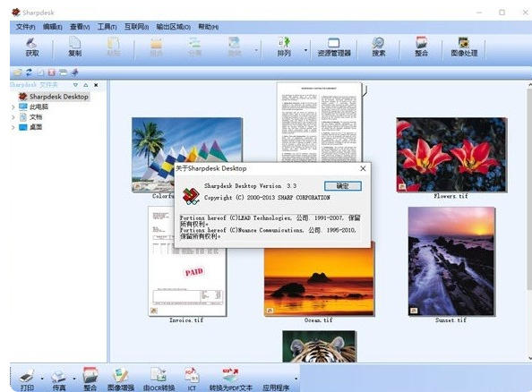Click the Flowers.tif file name label
This screenshot has height=392, width=532.
[450, 196]
